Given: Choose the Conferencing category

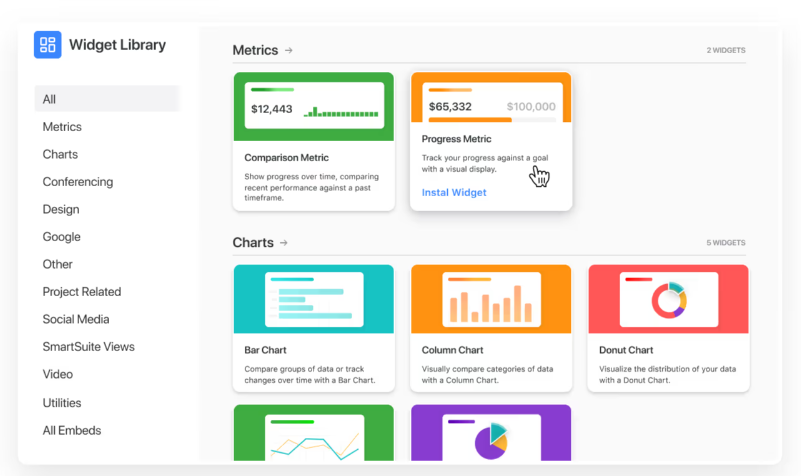Looking at the screenshot, I should [78, 182].
